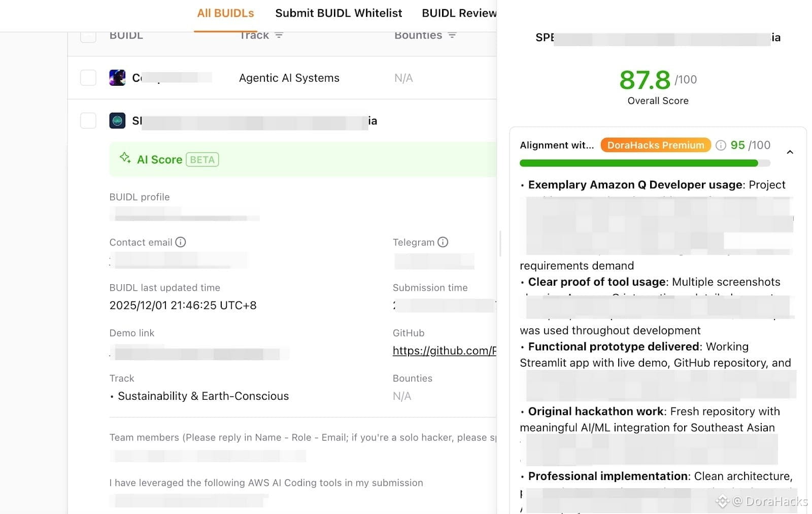
Task: Click the BETA badge next to AI Score
Action: 202,159
